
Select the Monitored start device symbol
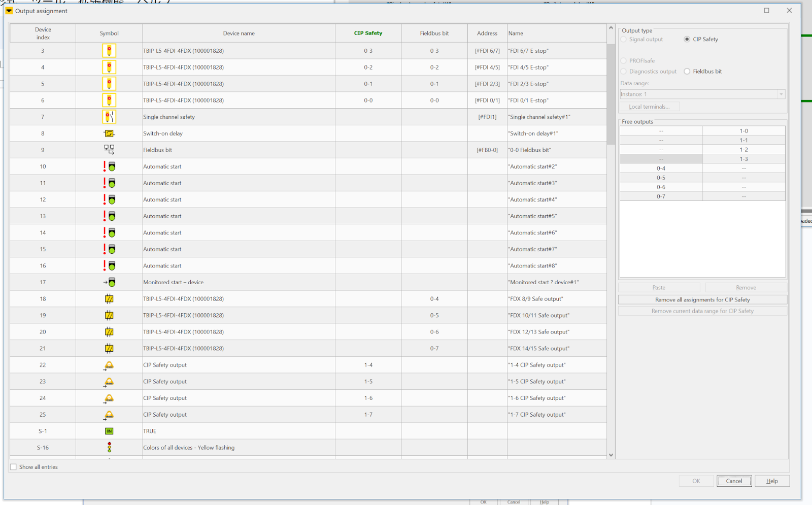(x=109, y=282)
